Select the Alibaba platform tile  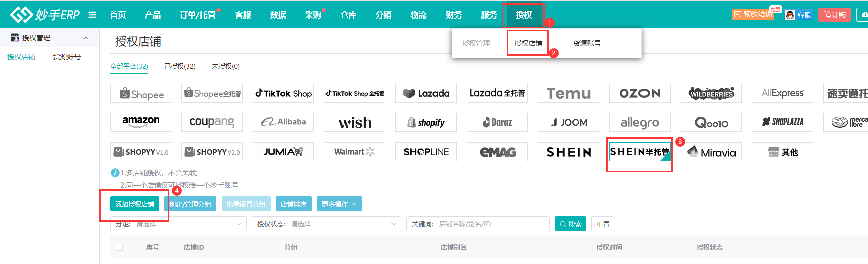click(283, 122)
